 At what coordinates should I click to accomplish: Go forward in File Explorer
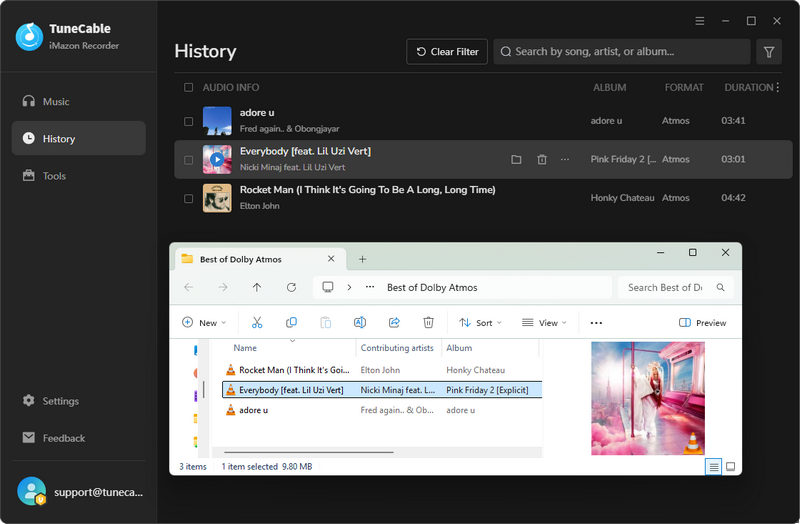pos(222,287)
